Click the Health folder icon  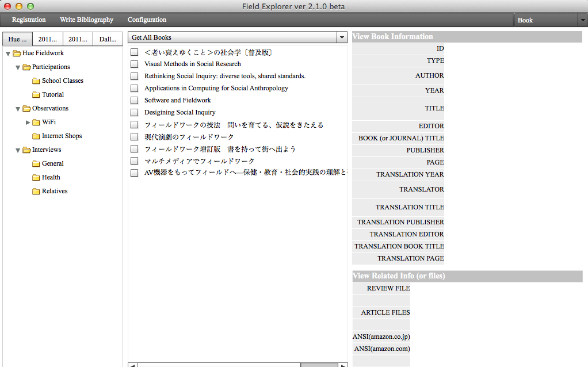[36, 178]
